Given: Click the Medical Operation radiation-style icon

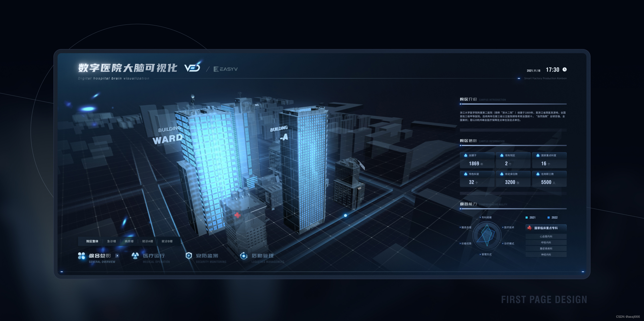Looking at the screenshot, I should click(135, 256).
